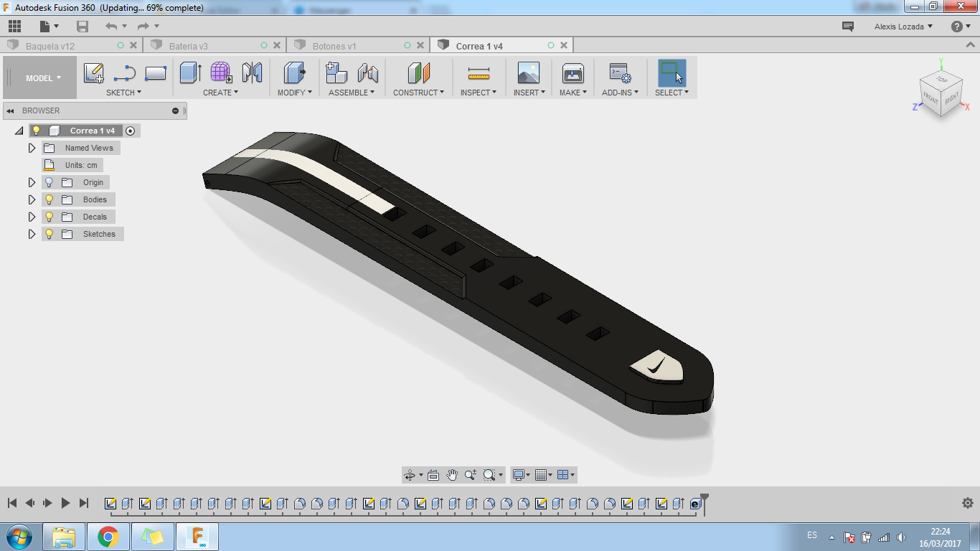Open the Help question mark icon
Viewport: 980px width, 551px height.
pos(957,27)
